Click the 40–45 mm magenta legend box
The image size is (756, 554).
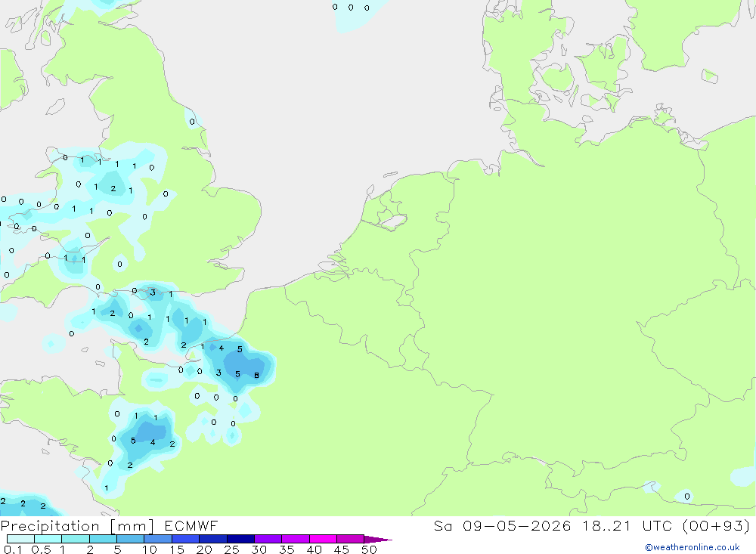(x=323, y=539)
